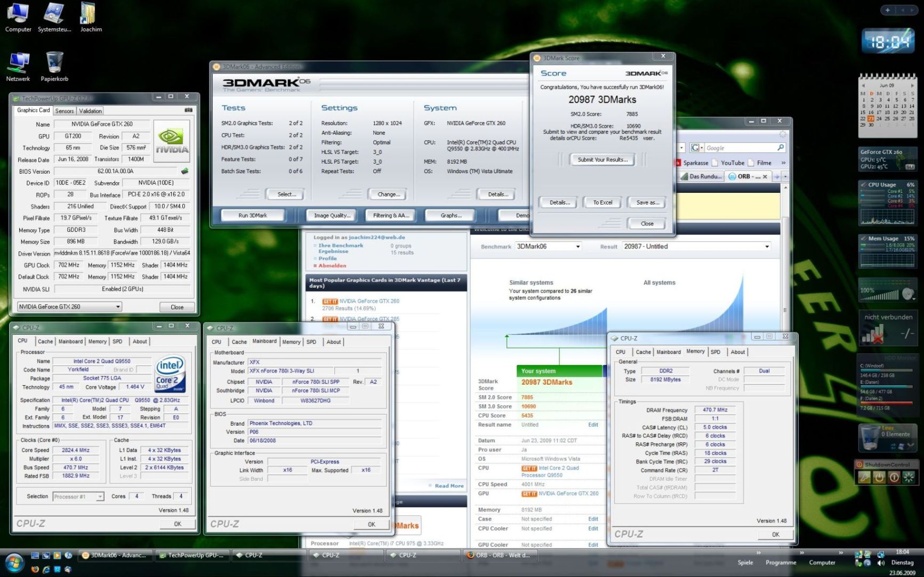Click the volume gadget dial
The width and height of the screenshot is (924, 577).
pyautogui.click(x=909, y=294)
